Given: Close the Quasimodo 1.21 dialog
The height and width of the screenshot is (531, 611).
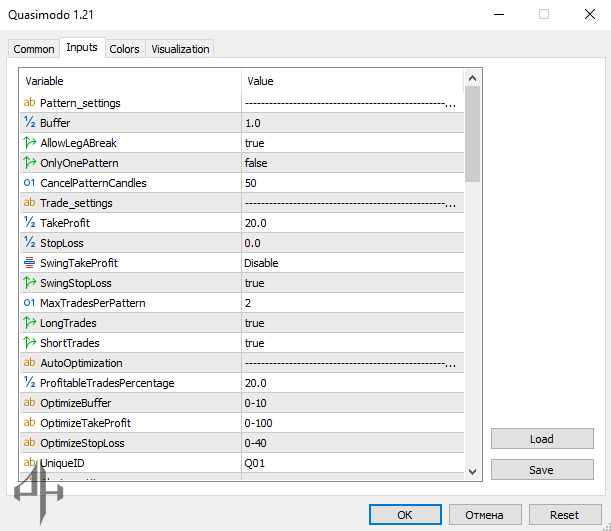Looking at the screenshot, I should point(590,14).
